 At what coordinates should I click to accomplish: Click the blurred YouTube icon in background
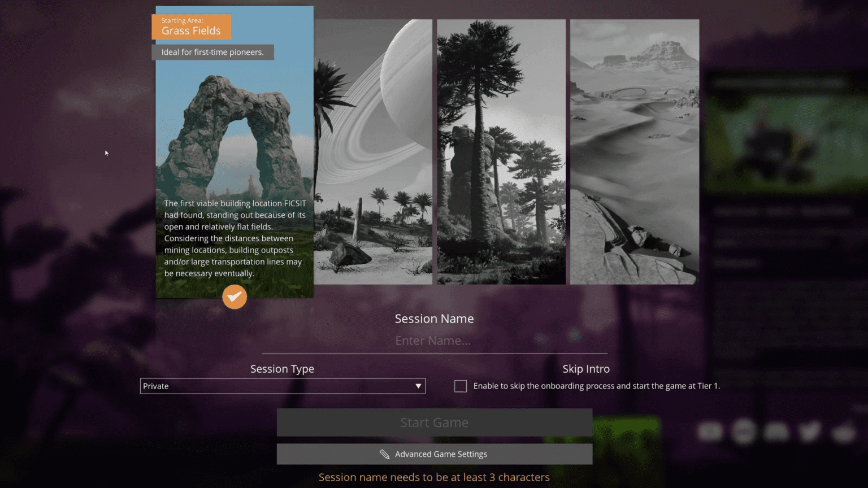click(710, 432)
